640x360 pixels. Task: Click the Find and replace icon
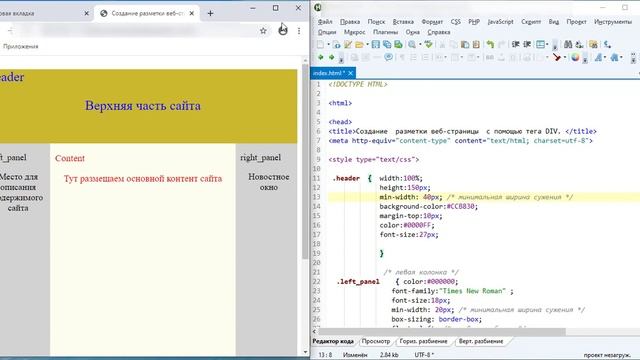579,44
